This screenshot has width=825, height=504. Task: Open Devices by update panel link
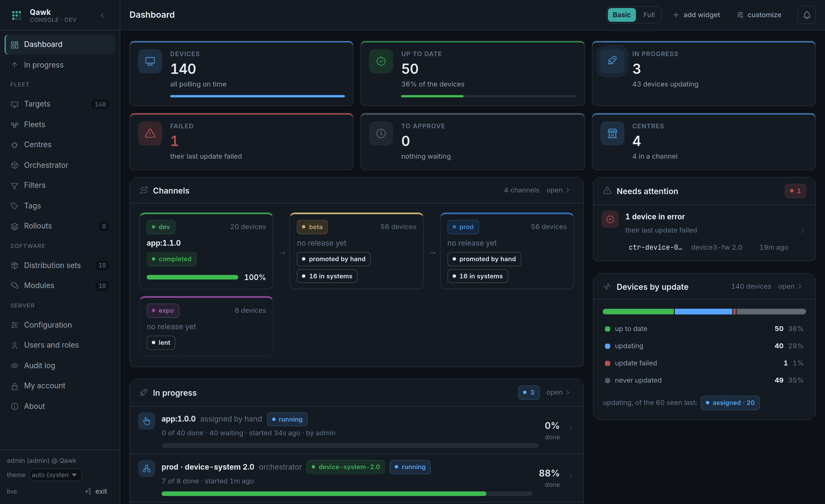tap(790, 286)
